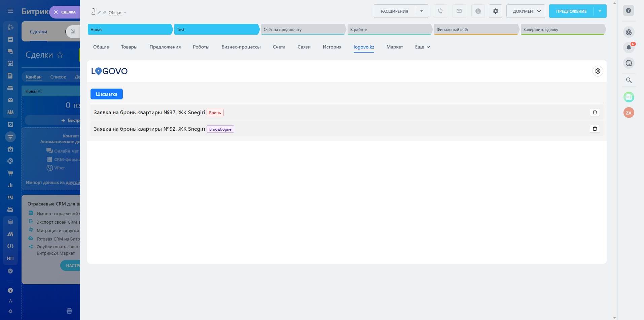Click the phone call icon in header
The height and width of the screenshot is (320, 644).
click(x=440, y=11)
